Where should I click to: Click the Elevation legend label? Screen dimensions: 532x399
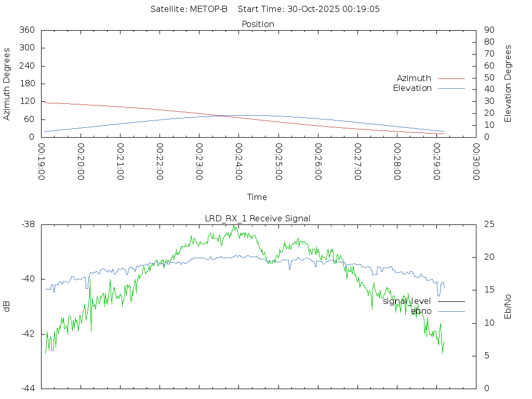(x=412, y=88)
